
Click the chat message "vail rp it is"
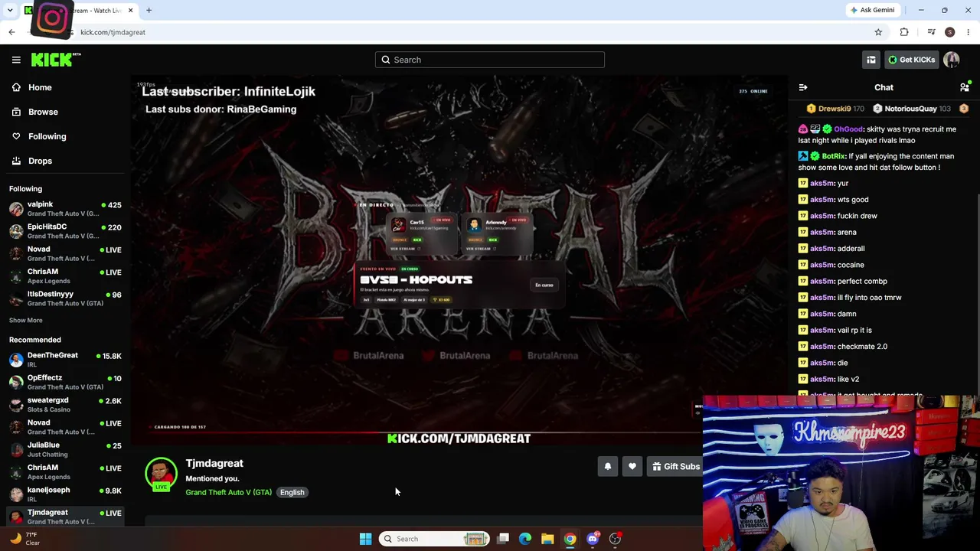pyautogui.click(x=854, y=330)
